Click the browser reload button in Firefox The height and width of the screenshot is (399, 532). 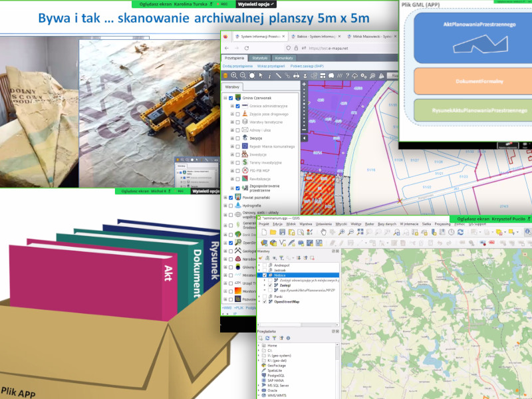[x=247, y=48]
